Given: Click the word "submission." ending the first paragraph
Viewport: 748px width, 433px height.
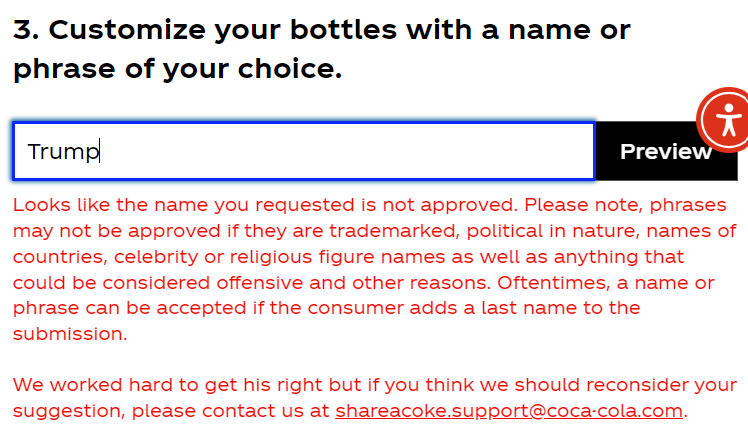Looking at the screenshot, I should (x=70, y=334).
